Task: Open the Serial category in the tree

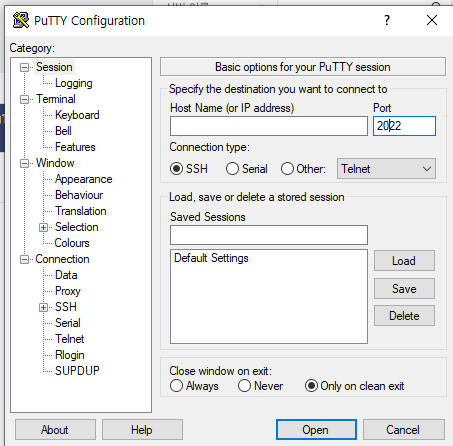Action: tap(68, 323)
